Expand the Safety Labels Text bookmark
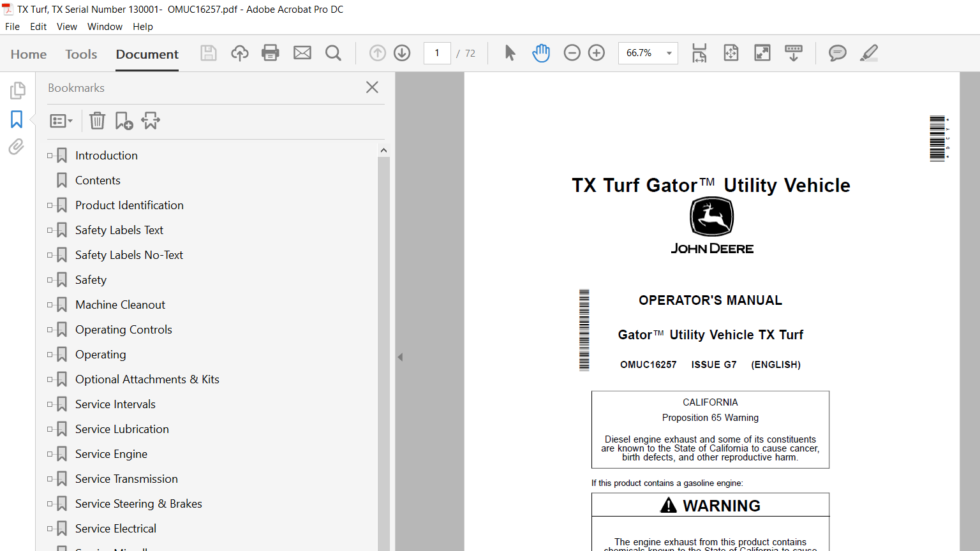This screenshot has height=551, width=980. click(50, 230)
